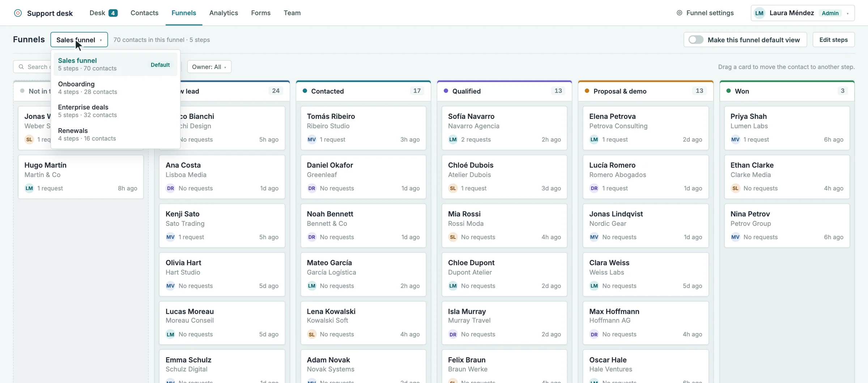Open Funnel settings link
Screen dimensions: 868x383
[705, 13]
